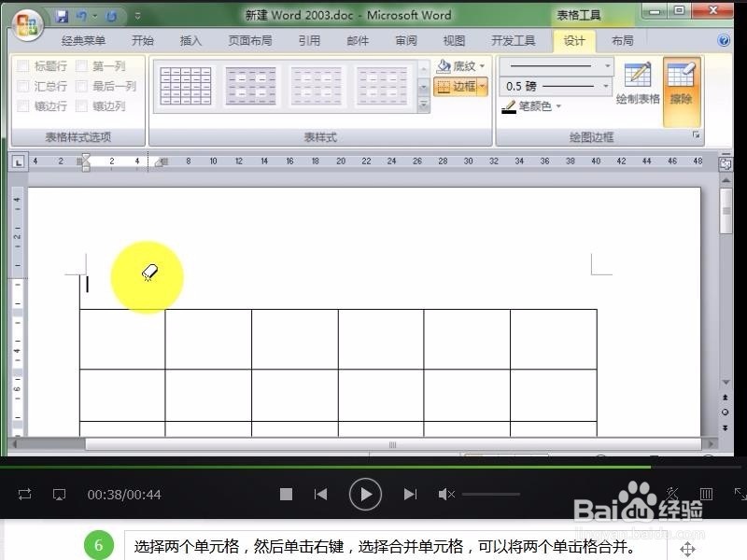Select the second table style thumbnail

point(250,86)
